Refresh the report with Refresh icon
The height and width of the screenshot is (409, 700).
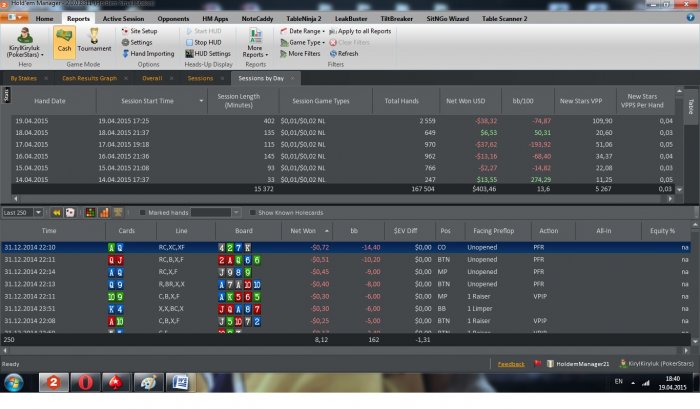pyautogui.click(x=344, y=53)
